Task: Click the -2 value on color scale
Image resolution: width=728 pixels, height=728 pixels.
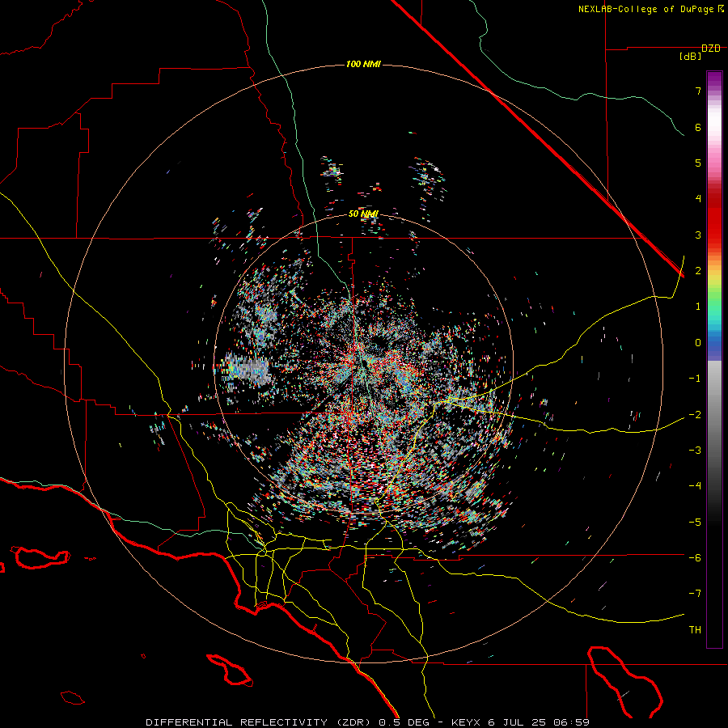Action: (695, 415)
